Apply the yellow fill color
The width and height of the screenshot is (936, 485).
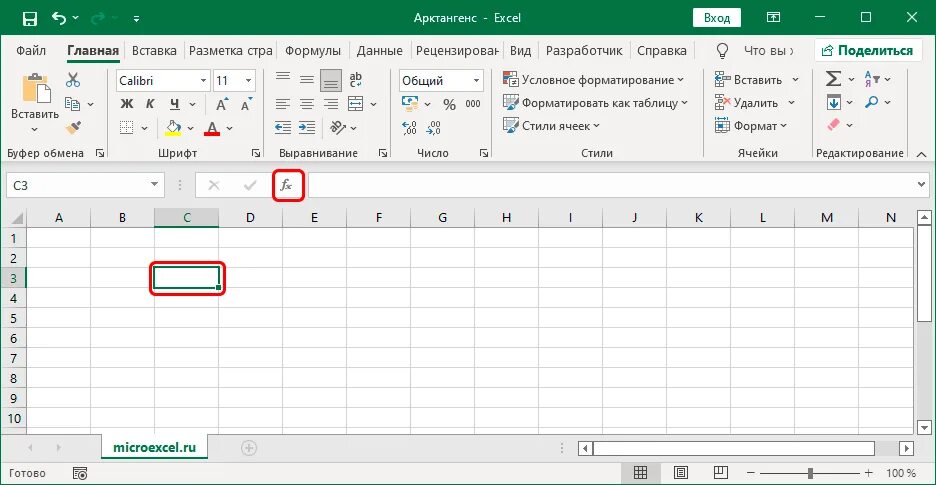point(173,128)
